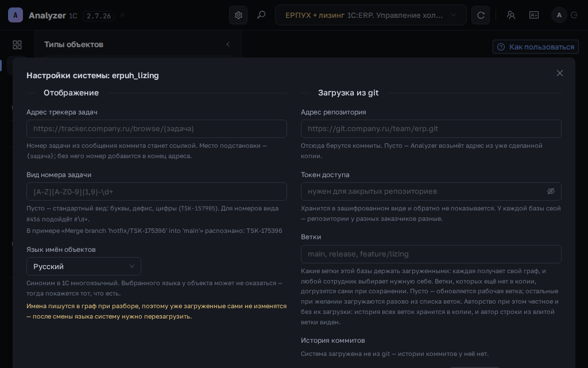Click the refresh icon in the header
The width and height of the screenshot is (588, 368).
tap(481, 15)
